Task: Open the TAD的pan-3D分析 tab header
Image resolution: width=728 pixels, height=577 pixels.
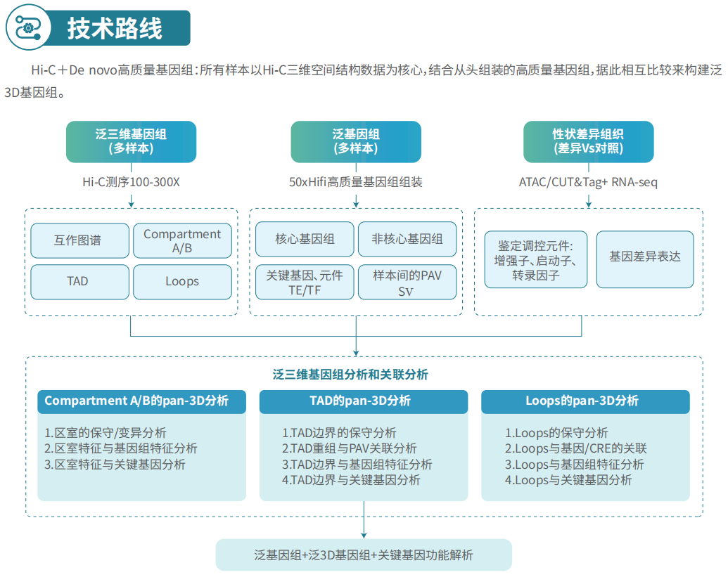Action: 364,402
